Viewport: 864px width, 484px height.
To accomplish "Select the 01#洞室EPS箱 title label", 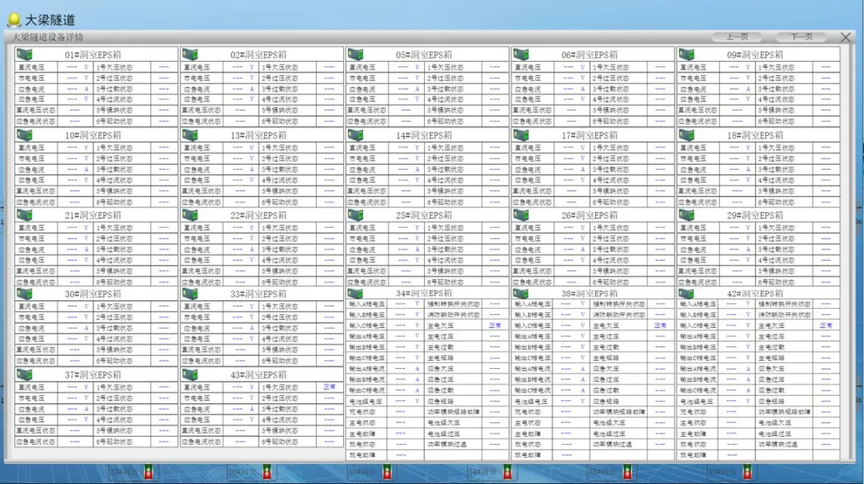I will pyautogui.click(x=93, y=55).
